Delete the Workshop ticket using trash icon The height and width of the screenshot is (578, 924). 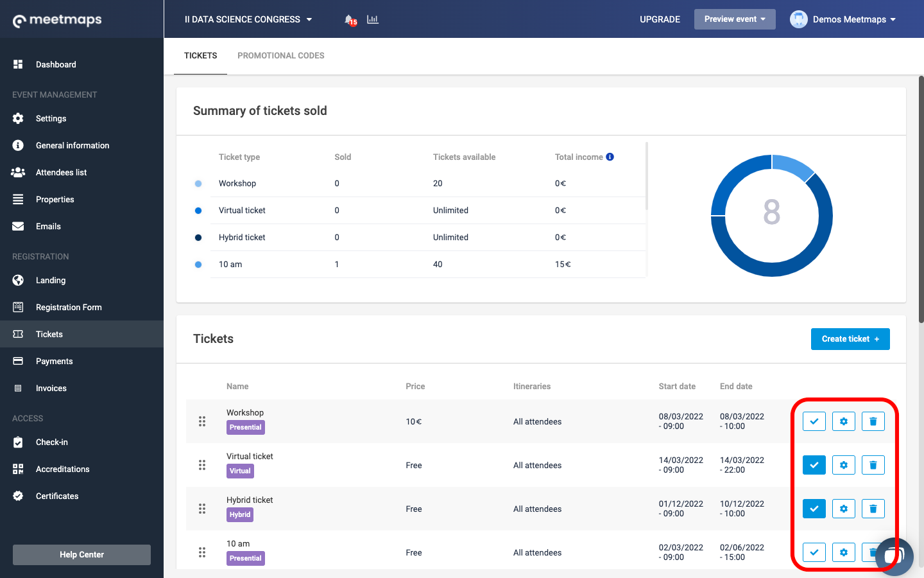873,421
